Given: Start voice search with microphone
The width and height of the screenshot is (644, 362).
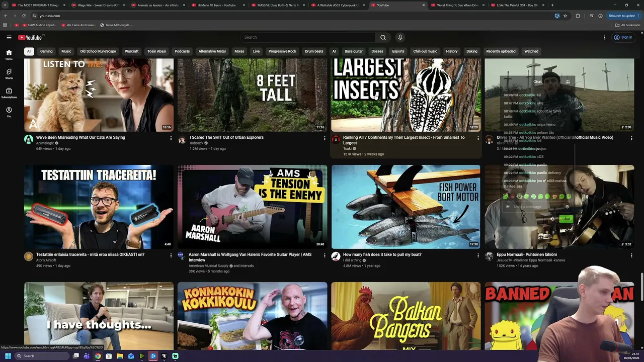Looking at the screenshot, I should 400,37.
